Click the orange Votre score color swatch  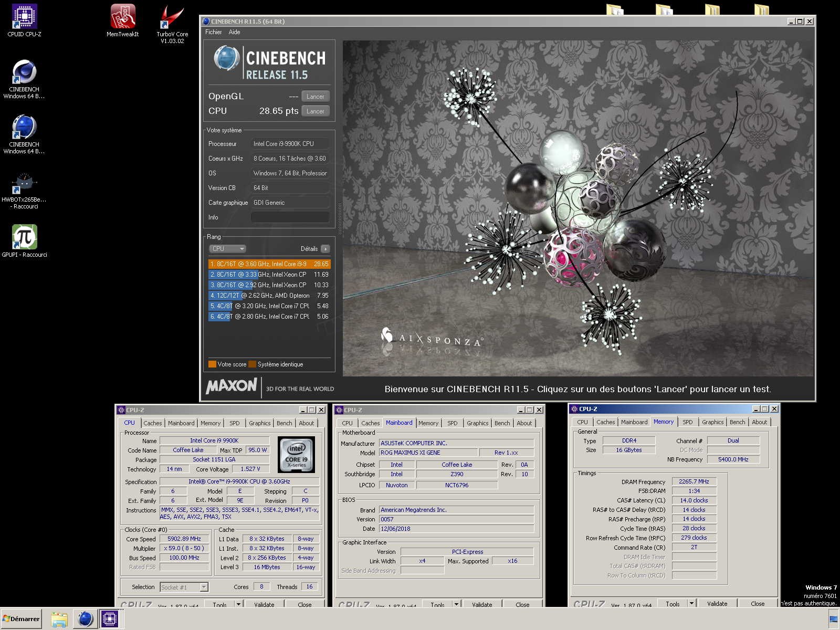[212, 364]
